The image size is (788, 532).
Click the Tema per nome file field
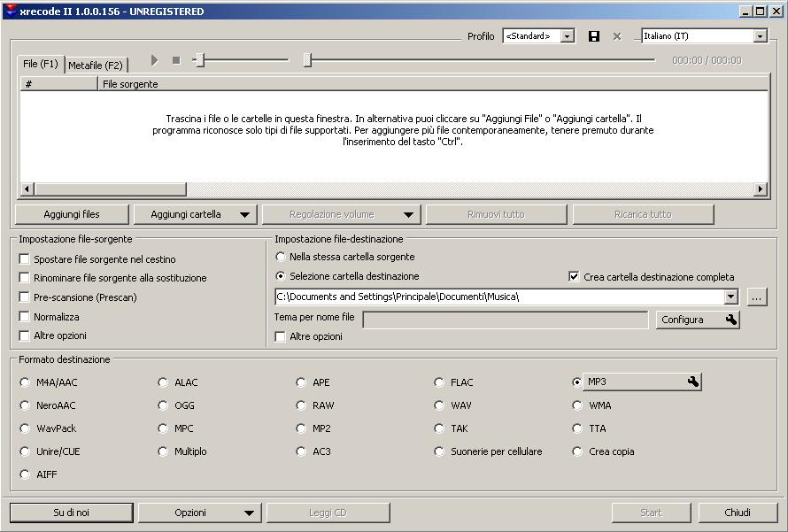coord(505,320)
